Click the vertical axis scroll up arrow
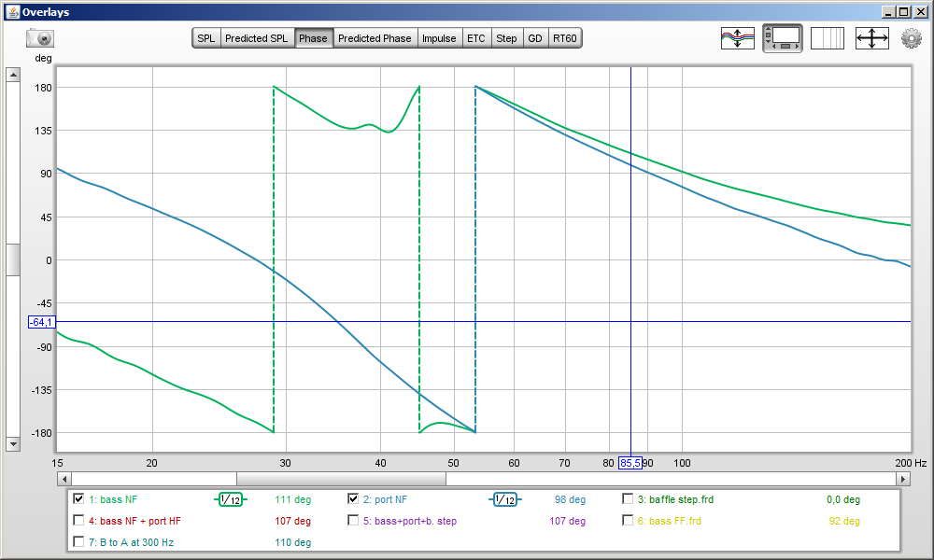Image resolution: width=934 pixels, height=560 pixels. [x=13, y=75]
